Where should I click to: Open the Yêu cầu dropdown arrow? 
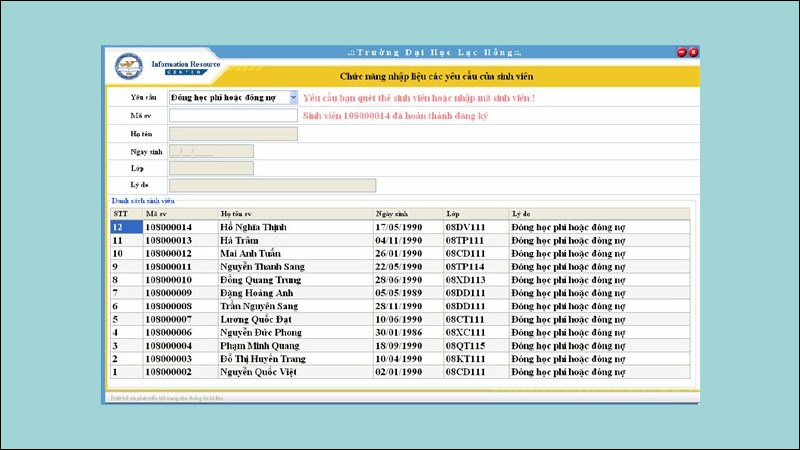point(293,98)
